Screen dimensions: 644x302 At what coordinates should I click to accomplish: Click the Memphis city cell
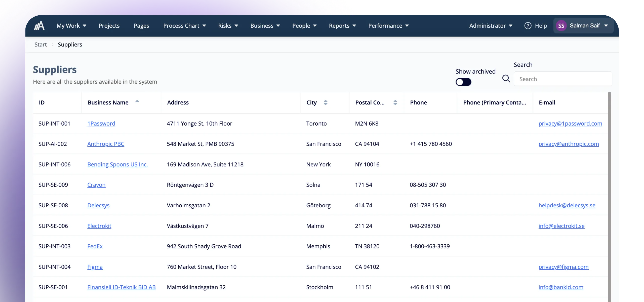coord(318,246)
